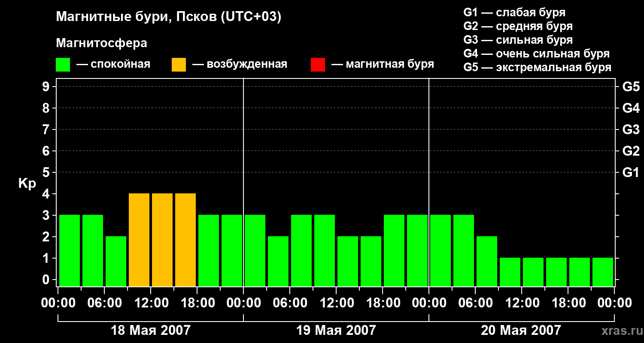Click the G2 label on the right axis
The height and width of the screenshot is (343, 644).
pos(631,151)
